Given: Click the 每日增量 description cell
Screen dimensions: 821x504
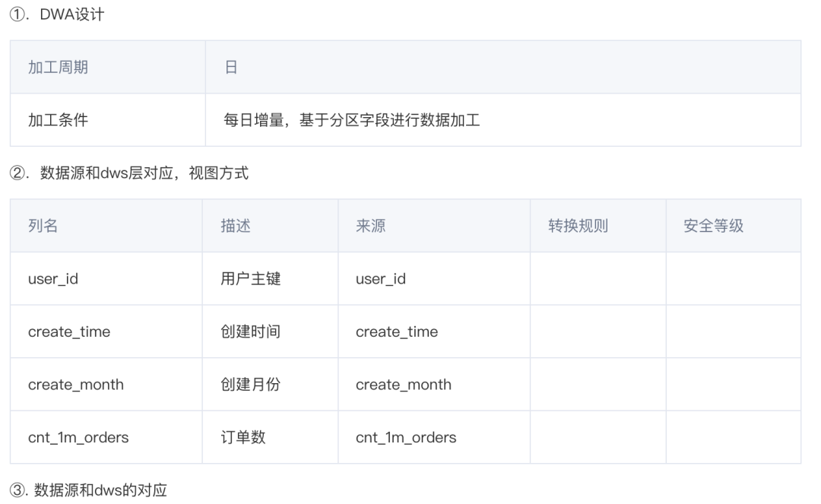Looking at the screenshot, I should point(351,119).
